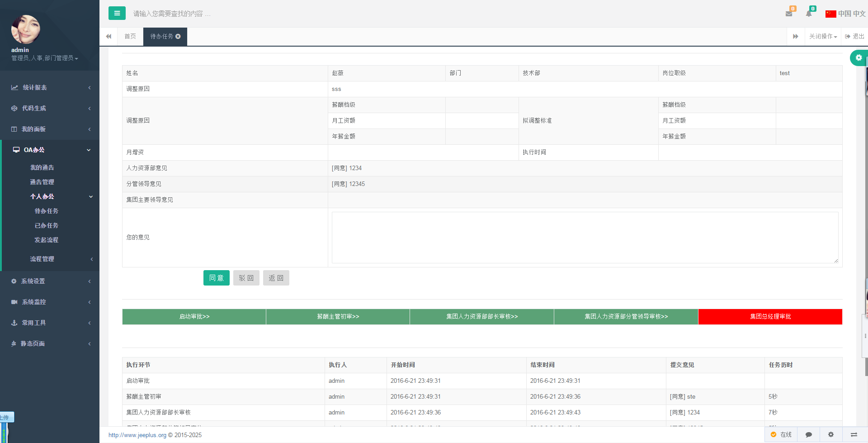Open the 关闭操作 dropdown

coord(823,36)
